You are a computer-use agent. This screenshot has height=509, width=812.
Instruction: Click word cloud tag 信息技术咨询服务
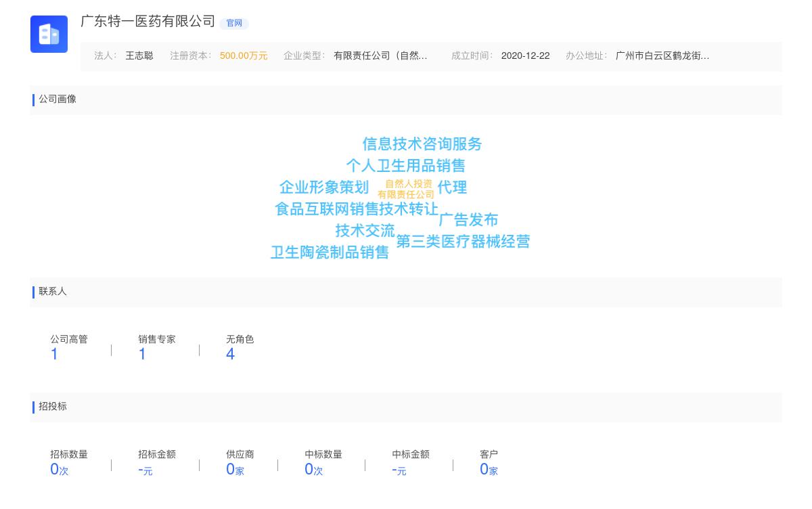pos(422,144)
